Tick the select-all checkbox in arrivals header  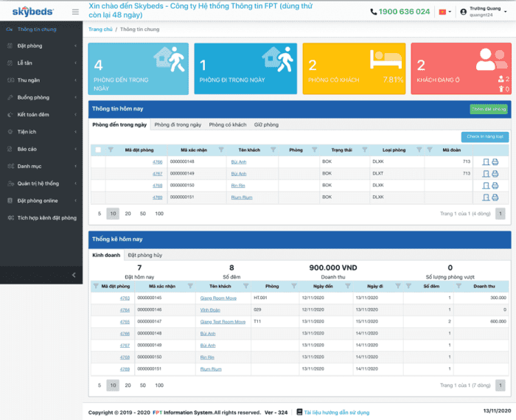tap(98, 150)
